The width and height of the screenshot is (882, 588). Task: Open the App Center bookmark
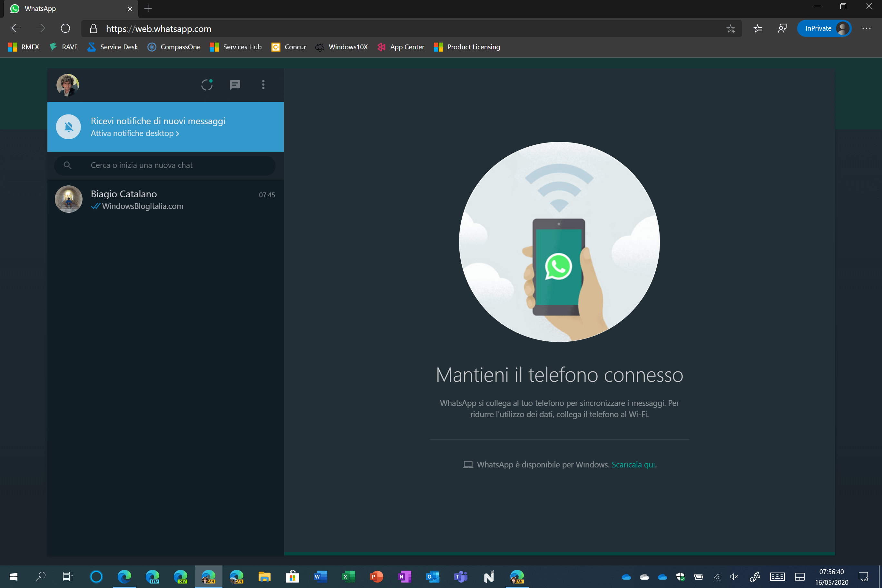tap(401, 47)
